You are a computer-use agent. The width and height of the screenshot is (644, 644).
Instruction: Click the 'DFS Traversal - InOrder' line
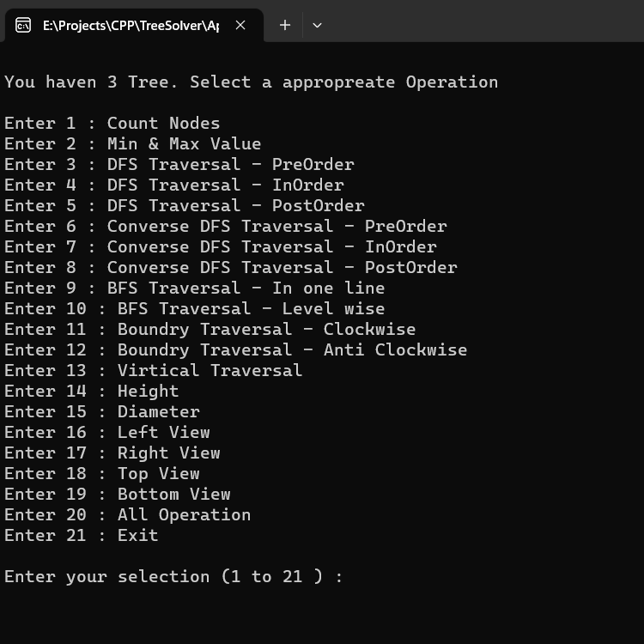click(x=174, y=185)
